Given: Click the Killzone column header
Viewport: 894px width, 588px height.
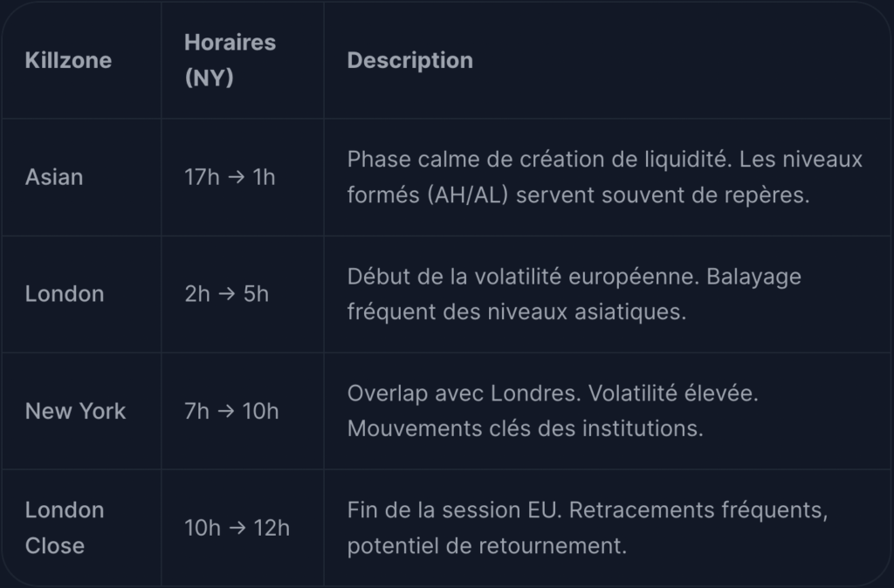Looking at the screenshot, I should [68, 60].
